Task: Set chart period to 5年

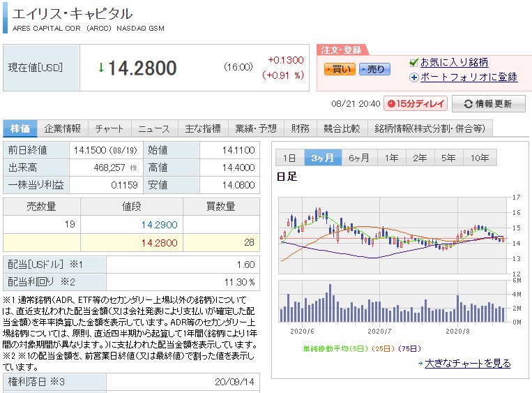Action: pos(448,158)
